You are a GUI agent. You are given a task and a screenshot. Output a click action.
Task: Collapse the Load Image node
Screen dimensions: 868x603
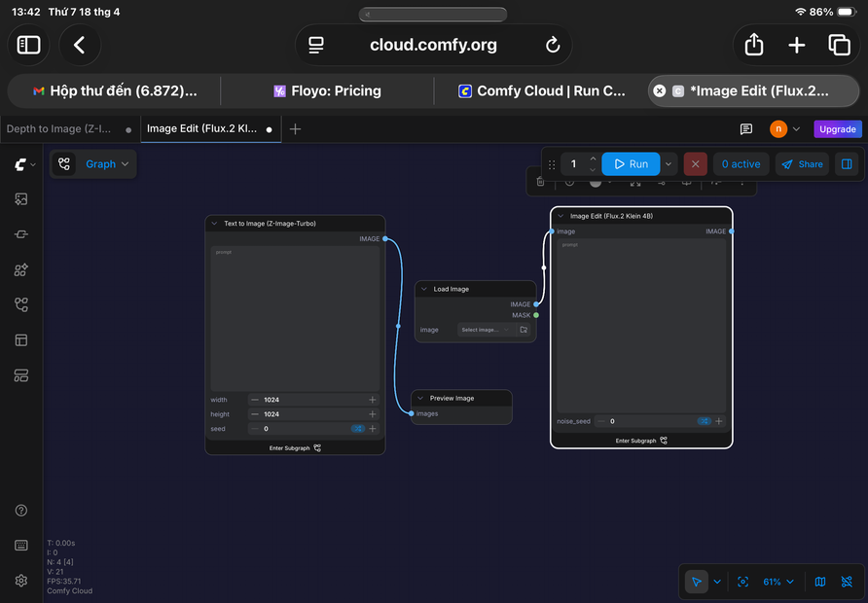(424, 289)
